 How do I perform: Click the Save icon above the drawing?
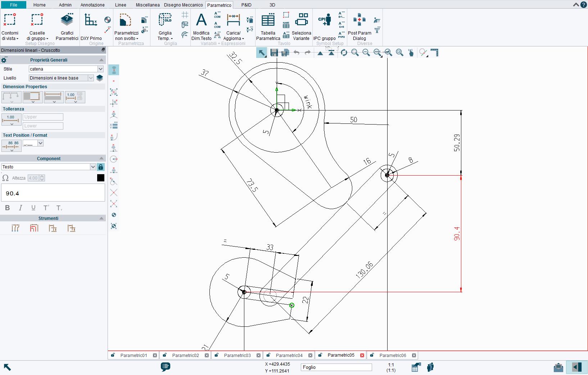(274, 53)
